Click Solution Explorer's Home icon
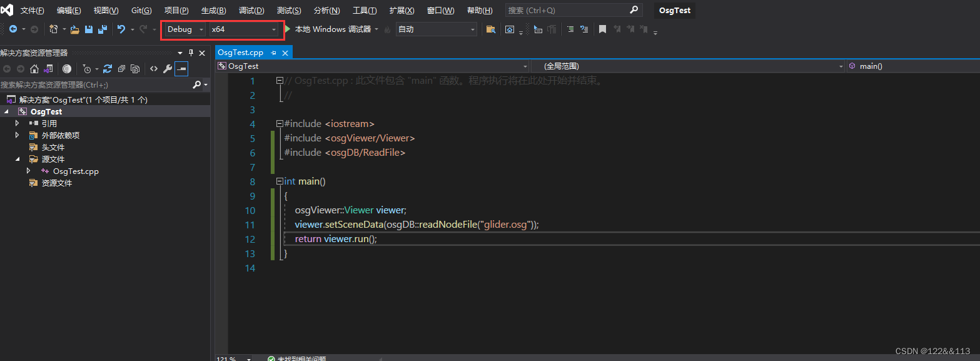The image size is (980, 361). click(34, 69)
